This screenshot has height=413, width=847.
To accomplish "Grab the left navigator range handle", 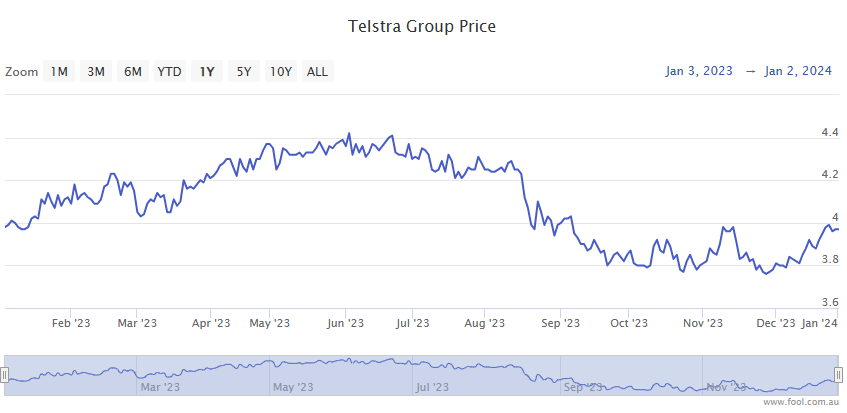I will click(x=4, y=375).
